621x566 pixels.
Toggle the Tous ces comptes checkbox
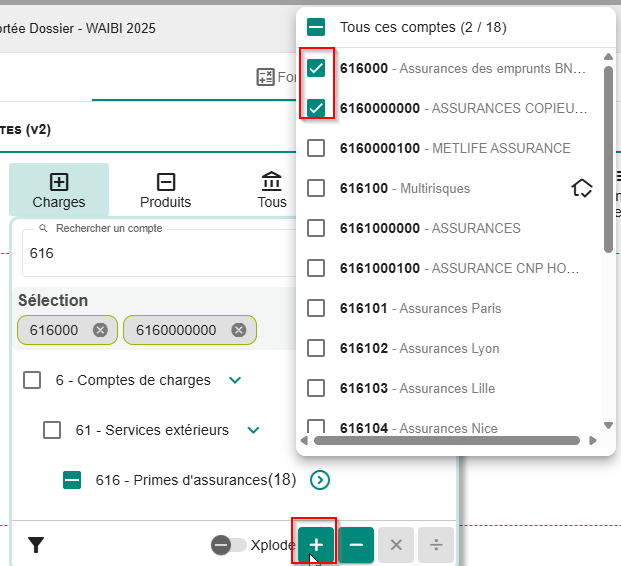tap(316, 28)
